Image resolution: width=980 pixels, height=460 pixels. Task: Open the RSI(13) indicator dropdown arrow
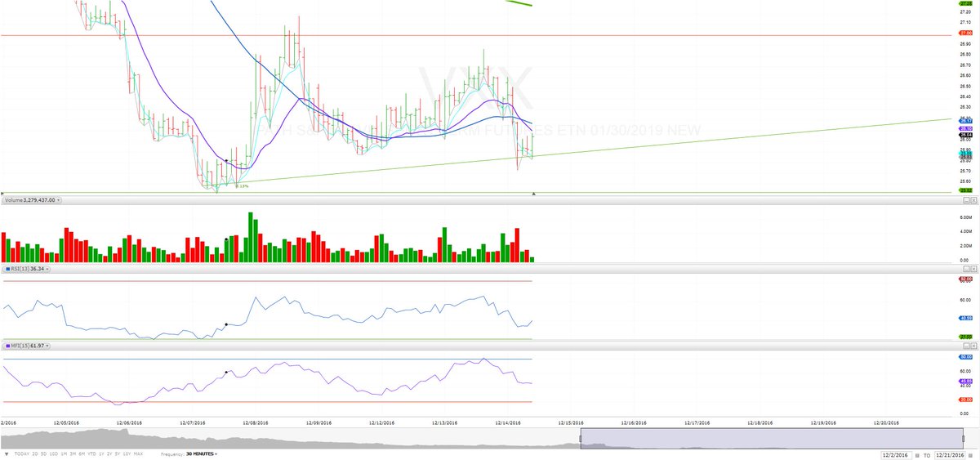48,268
